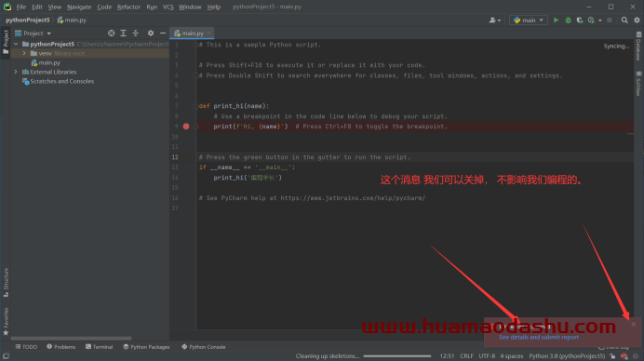The image size is (644, 361).
Task: Open the View menu
Action: tap(54, 7)
